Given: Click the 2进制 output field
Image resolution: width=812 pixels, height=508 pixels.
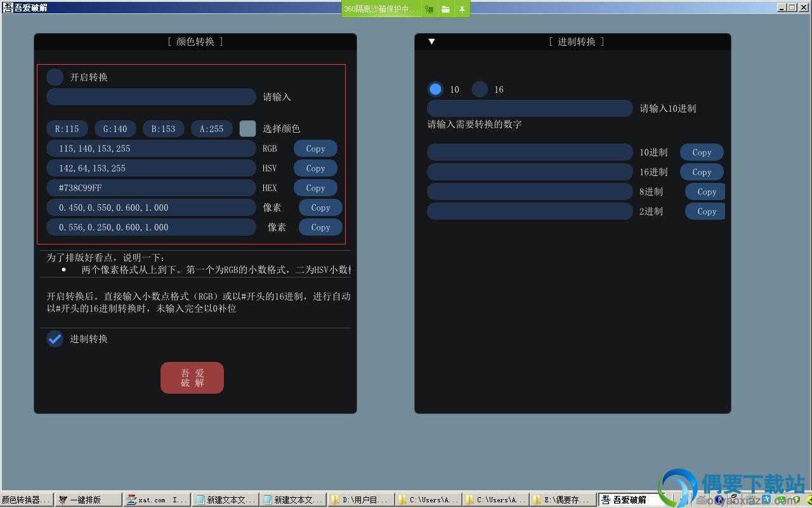Looking at the screenshot, I should [x=530, y=211].
